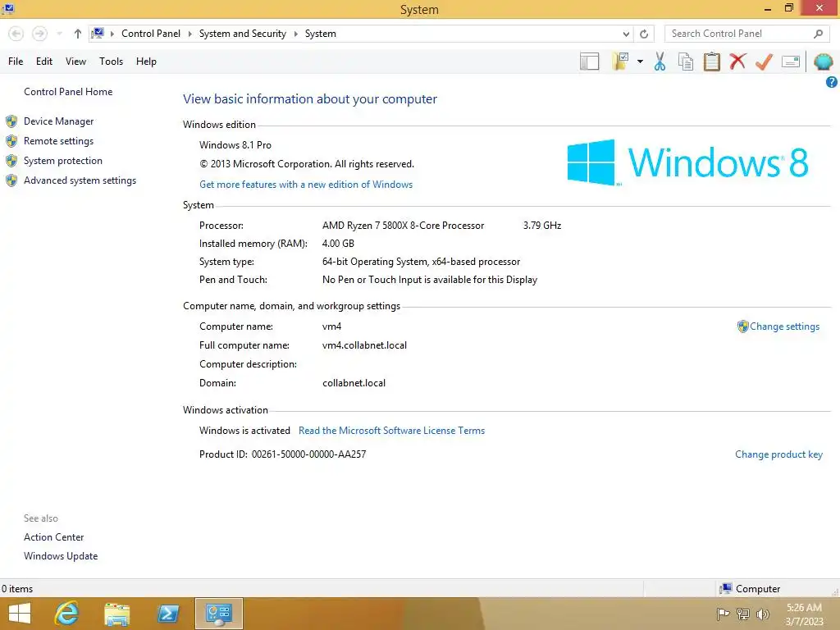
Task: Open Device Manager
Action: [x=58, y=121]
